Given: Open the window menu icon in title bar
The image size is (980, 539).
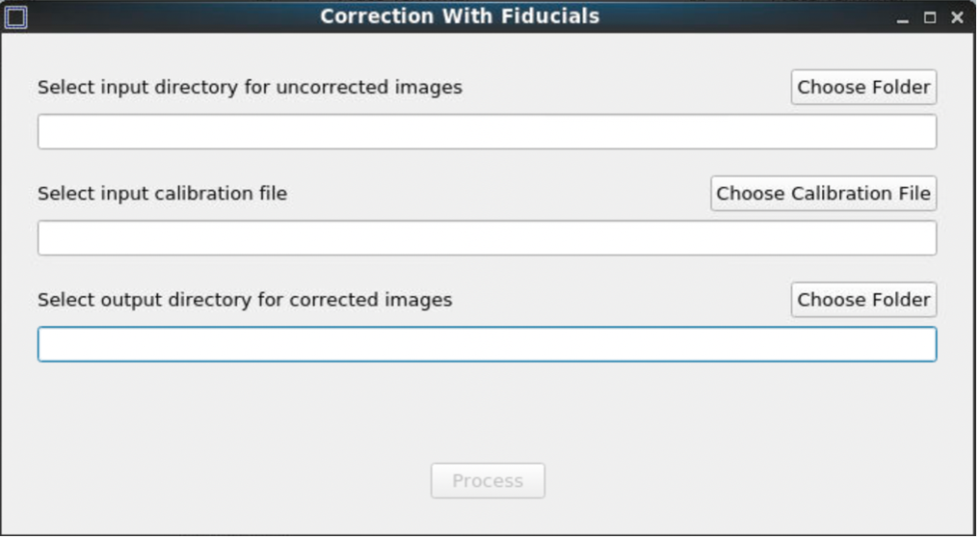Looking at the screenshot, I should pos(16,16).
